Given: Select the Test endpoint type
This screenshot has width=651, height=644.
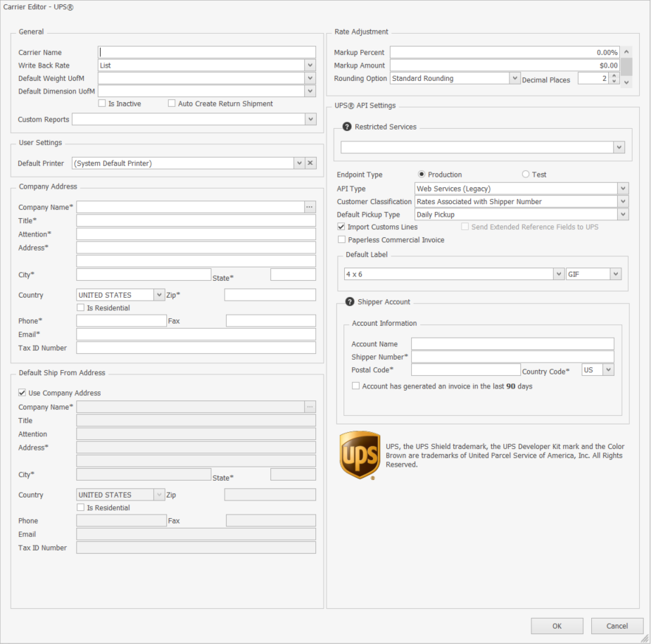Looking at the screenshot, I should [525, 175].
